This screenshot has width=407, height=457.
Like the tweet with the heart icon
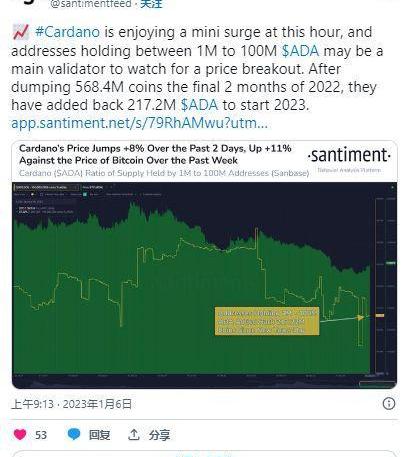click(x=20, y=435)
